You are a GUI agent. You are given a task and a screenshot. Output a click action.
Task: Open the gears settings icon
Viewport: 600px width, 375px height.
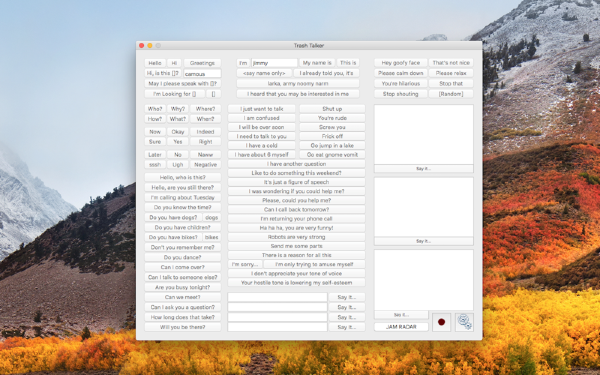(465, 322)
